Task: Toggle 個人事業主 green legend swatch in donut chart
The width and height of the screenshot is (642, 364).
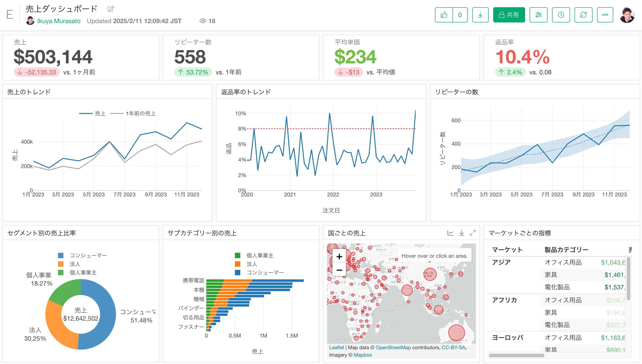Action: pyautogui.click(x=60, y=273)
